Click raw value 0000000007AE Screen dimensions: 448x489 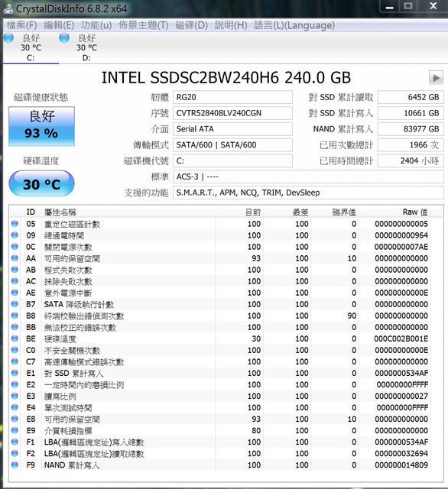[x=401, y=247]
